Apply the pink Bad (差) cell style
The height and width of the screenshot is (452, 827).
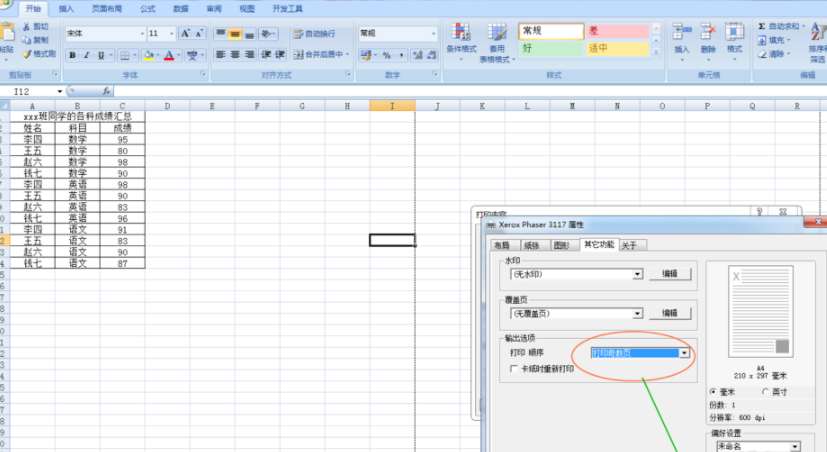click(617, 31)
